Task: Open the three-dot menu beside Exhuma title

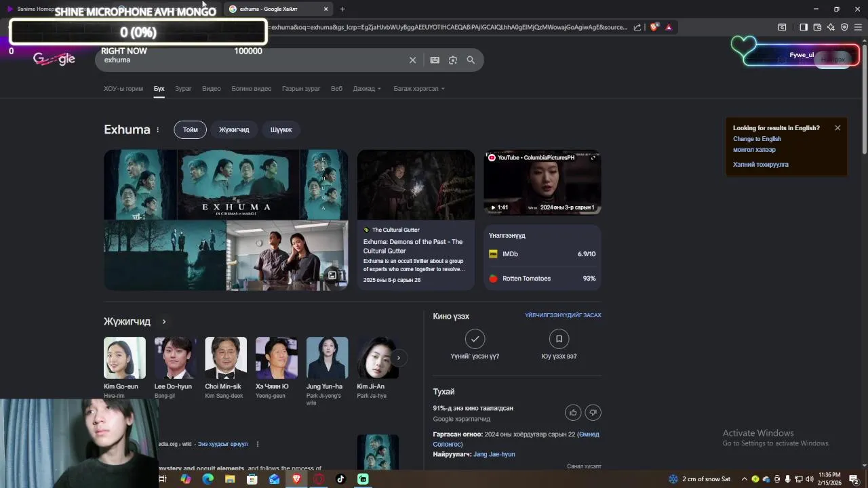Action: click(x=158, y=129)
